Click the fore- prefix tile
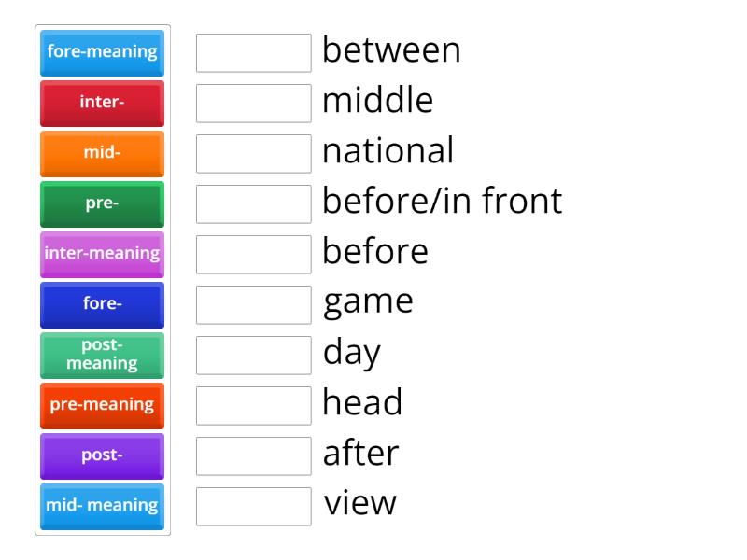The height and width of the screenshot is (560, 747). [101, 305]
